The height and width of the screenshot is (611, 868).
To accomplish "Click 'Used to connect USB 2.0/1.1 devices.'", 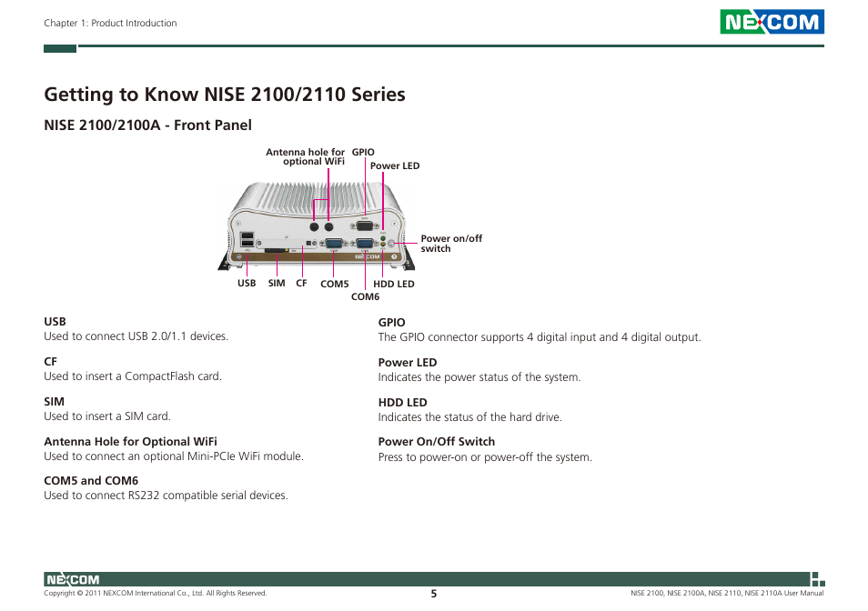I will click(x=136, y=336).
